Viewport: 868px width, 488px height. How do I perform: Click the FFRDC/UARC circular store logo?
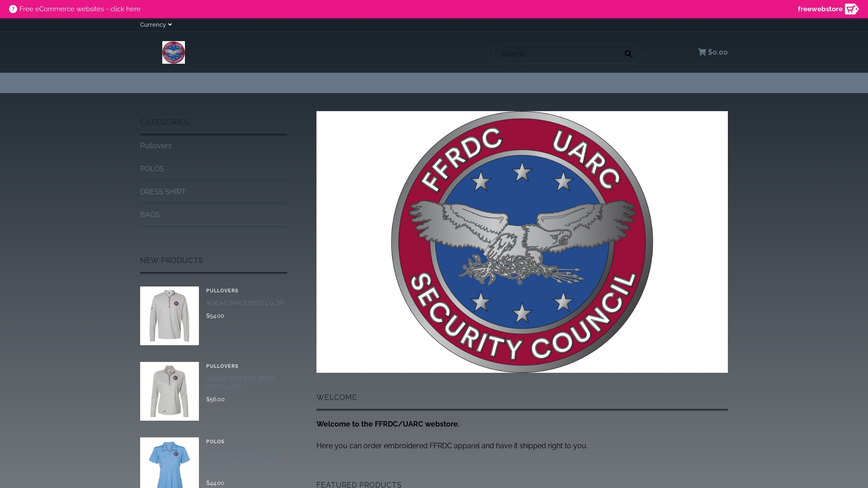point(173,52)
